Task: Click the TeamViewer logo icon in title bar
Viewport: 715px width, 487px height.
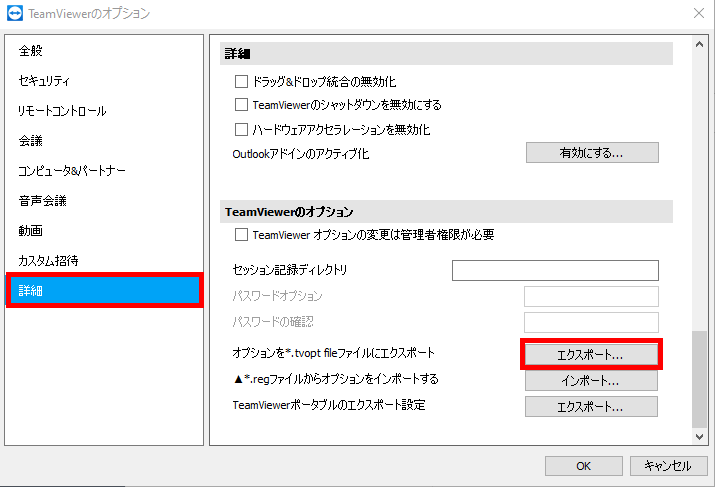Action: tap(15, 13)
